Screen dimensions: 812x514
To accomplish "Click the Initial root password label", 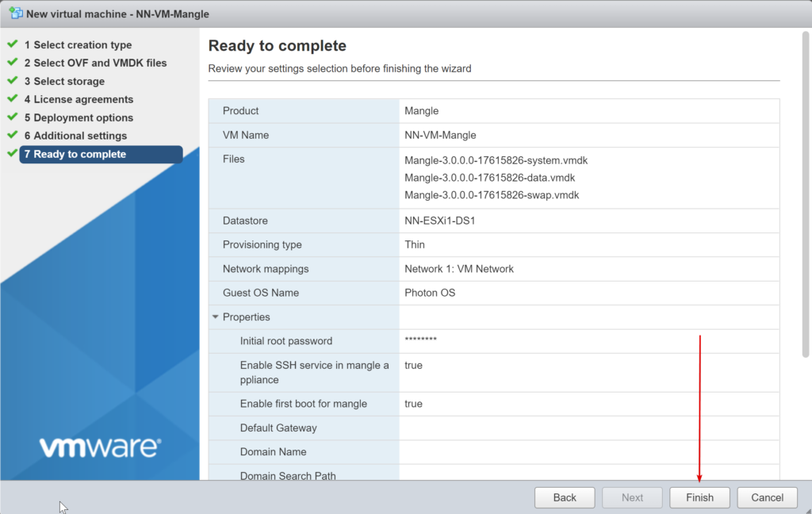I will pos(286,341).
